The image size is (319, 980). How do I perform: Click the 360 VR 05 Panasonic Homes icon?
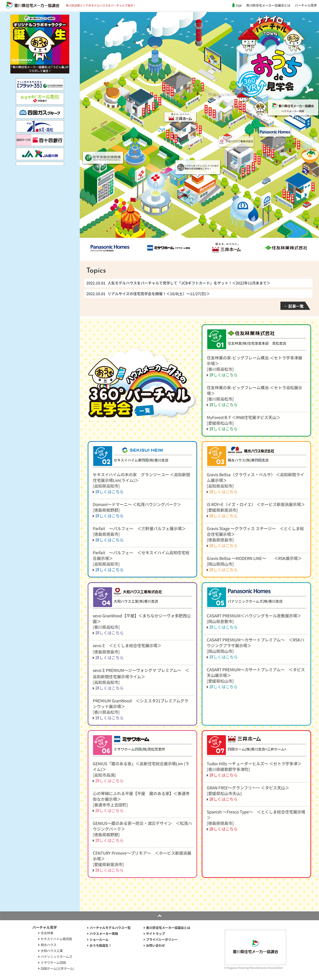coord(217,597)
